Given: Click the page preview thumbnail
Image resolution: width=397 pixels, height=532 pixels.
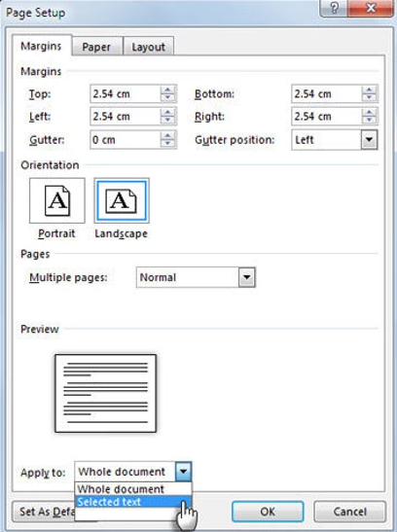Looking at the screenshot, I should tap(105, 393).
